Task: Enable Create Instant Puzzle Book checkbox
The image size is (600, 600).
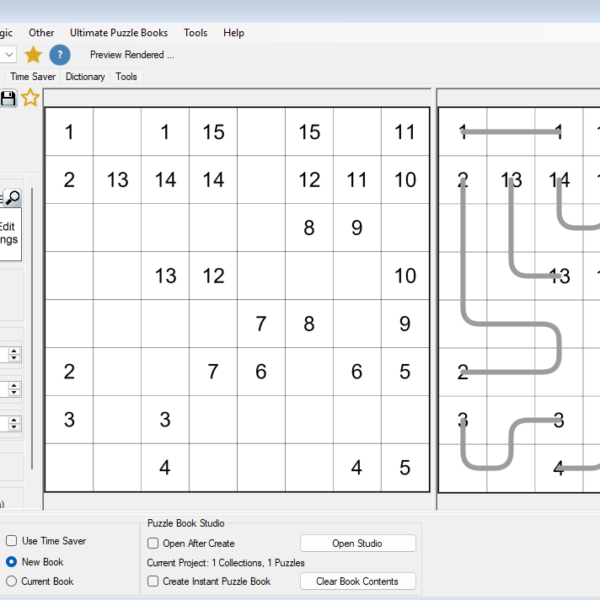Action: tap(153, 581)
